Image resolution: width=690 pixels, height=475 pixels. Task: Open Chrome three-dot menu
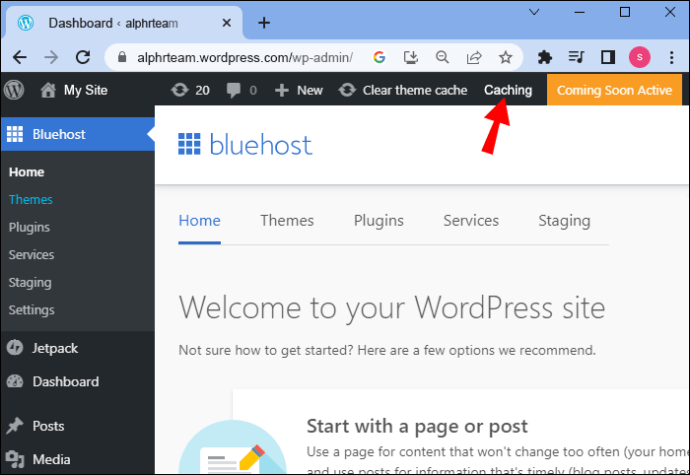(671, 57)
